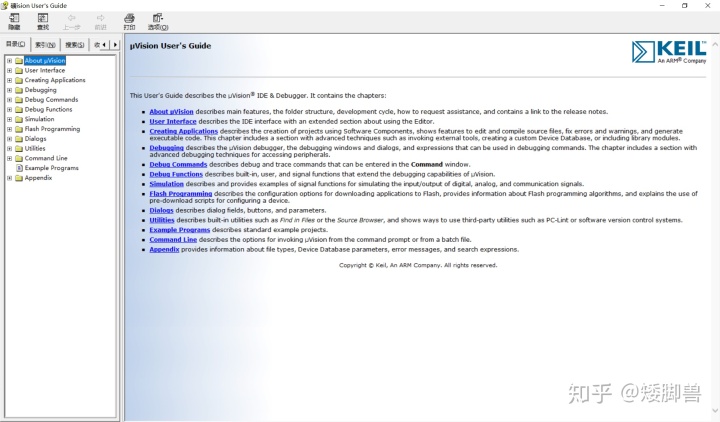Click the User Interface folder icon
720x422 pixels.
pos(19,70)
